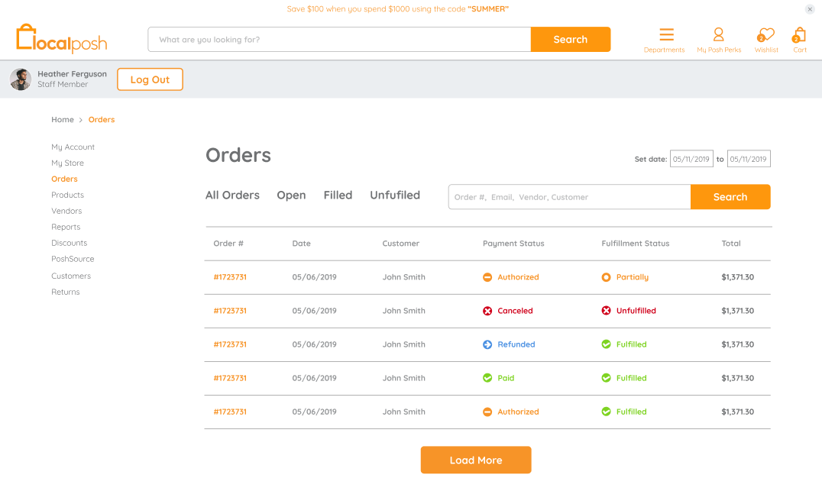Open Products in the sidebar

(x=68, y=195)
